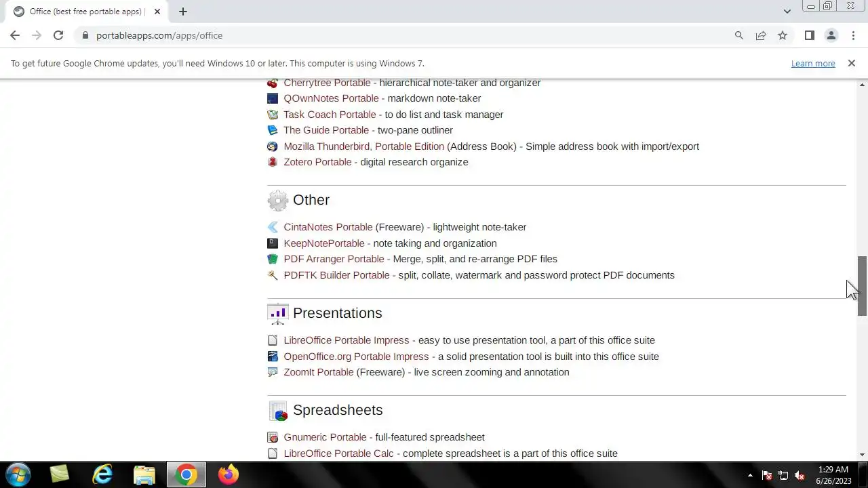Open the Chrome three-dot menu
This screenshot has height=488, width=868.
coord(853,35)
